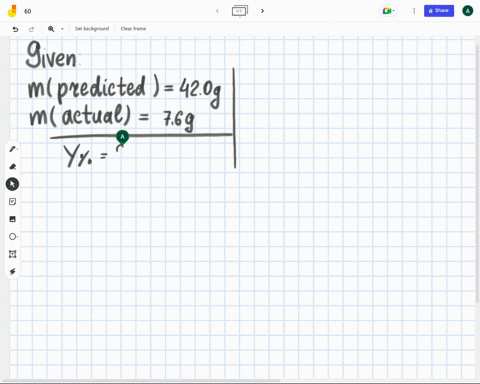Open the account avatar menu
The height and width of the screenshot is (384, 480).
(468, 11)
